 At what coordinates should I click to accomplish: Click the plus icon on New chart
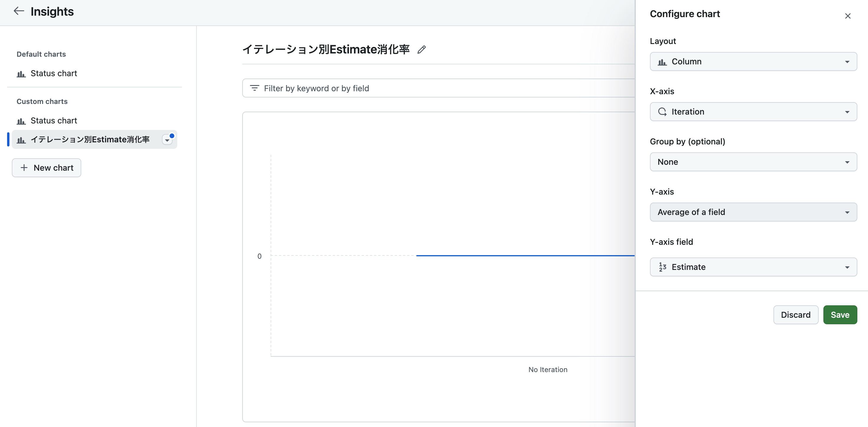pos(24,168)
